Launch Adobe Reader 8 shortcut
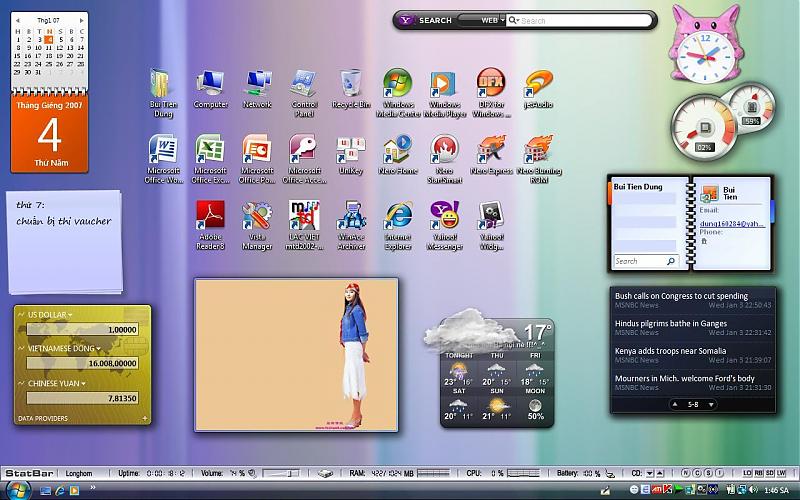Viewport: 800px width, 500px height. [x=210, y=215]
